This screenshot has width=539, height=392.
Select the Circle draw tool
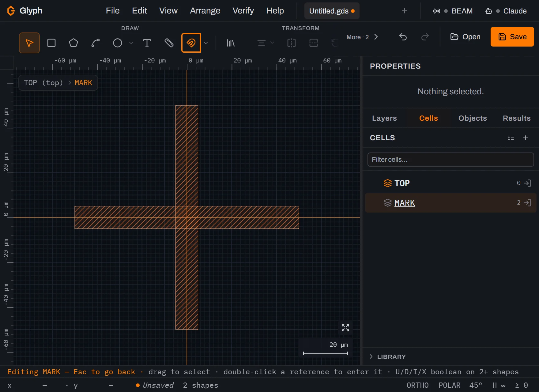118,43
